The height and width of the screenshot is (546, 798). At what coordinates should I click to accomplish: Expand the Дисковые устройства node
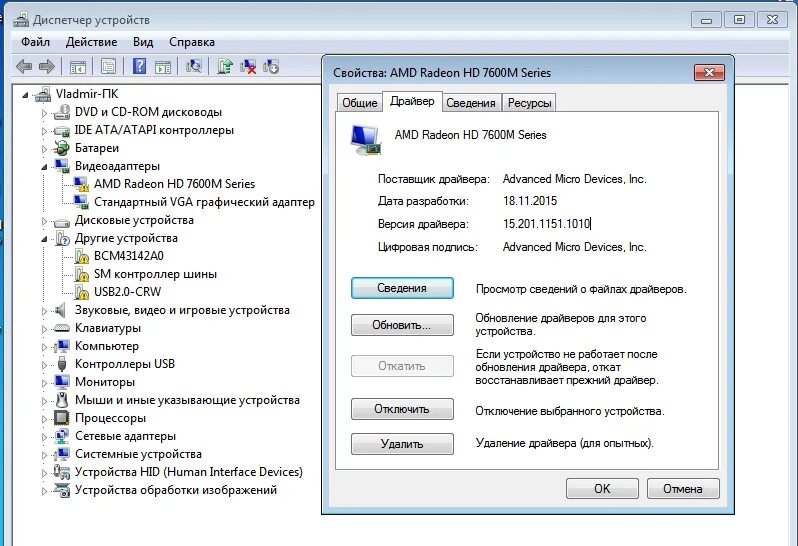coord(44,221)
